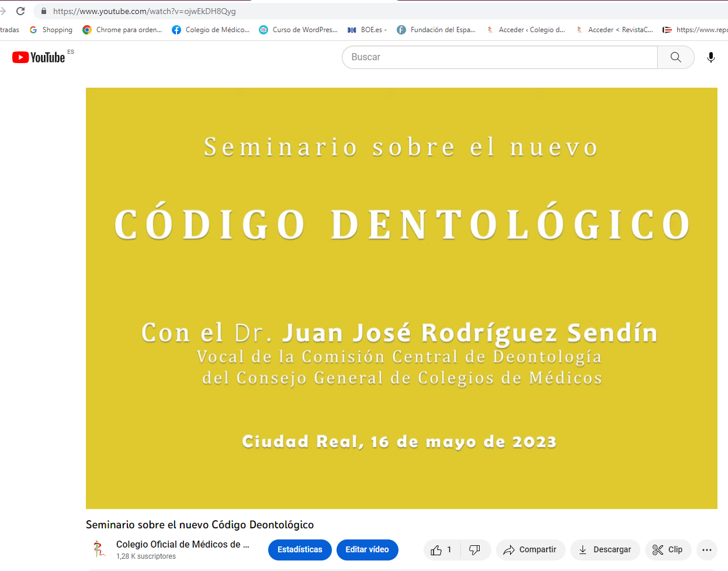Download the video with Descargar
The image size is (728, 571).
(605, 550)
